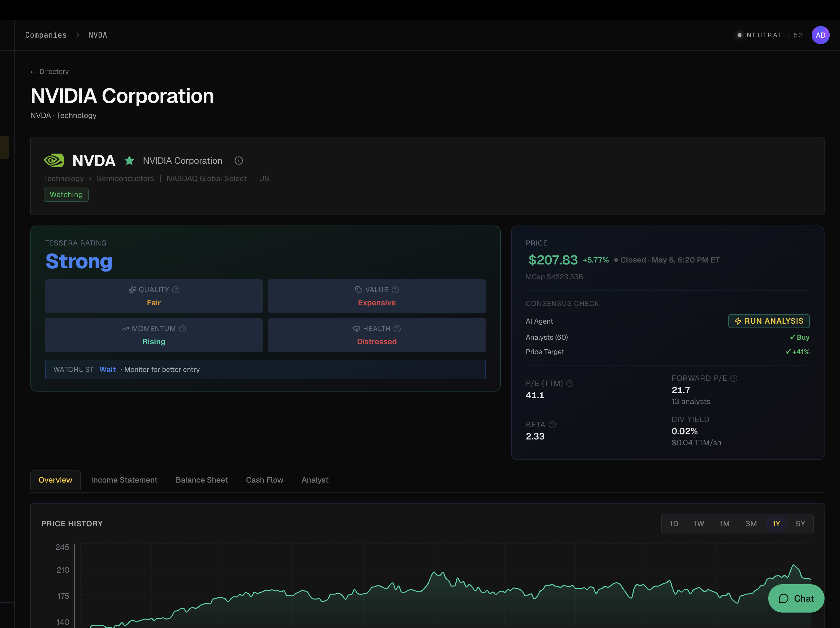Open the Cash Flow tab

[x=265, y=480]
